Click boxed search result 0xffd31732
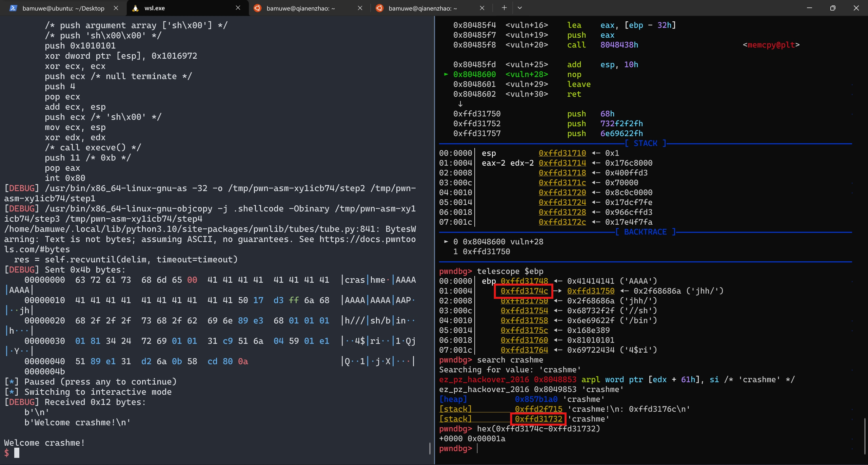 coord(538,419)
